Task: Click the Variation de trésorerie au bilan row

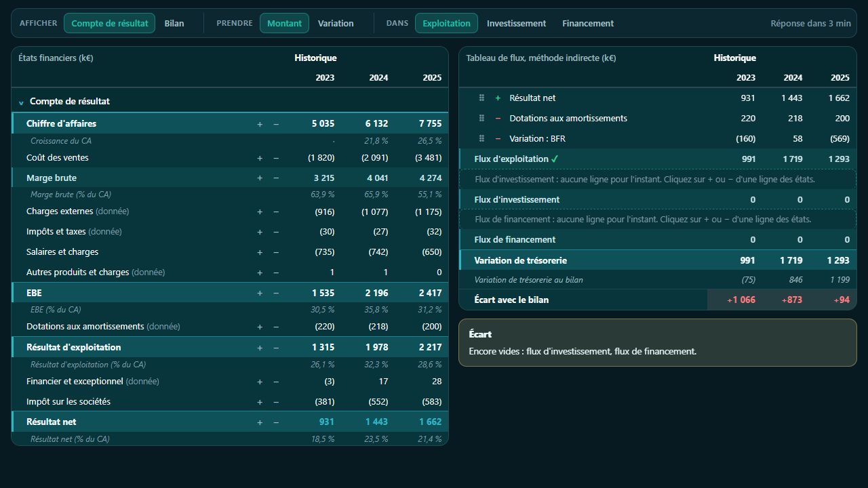Action: (658, 280)
